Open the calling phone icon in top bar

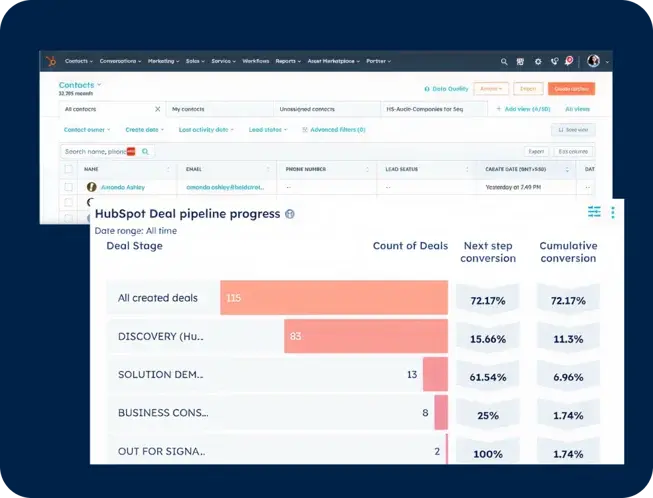point(554,62)
